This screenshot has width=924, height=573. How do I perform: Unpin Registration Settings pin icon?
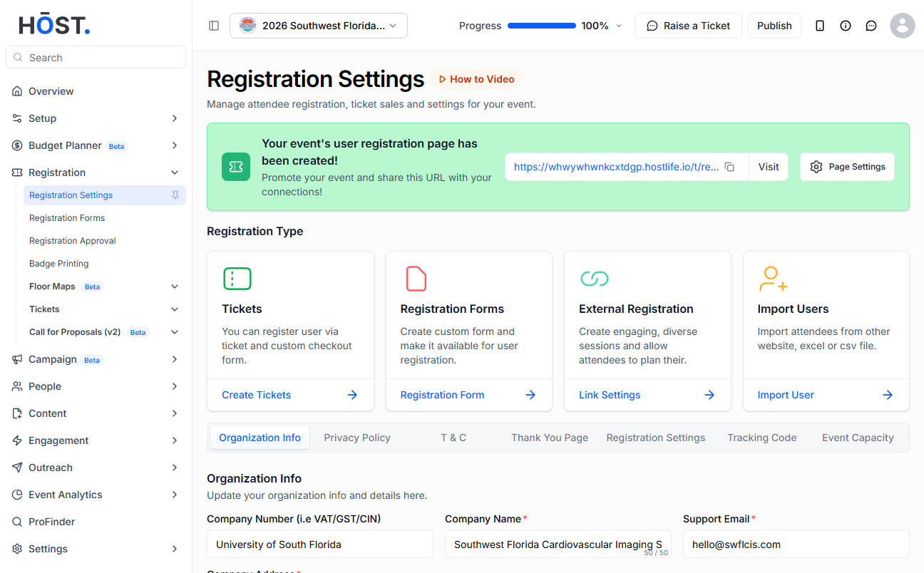175,195
